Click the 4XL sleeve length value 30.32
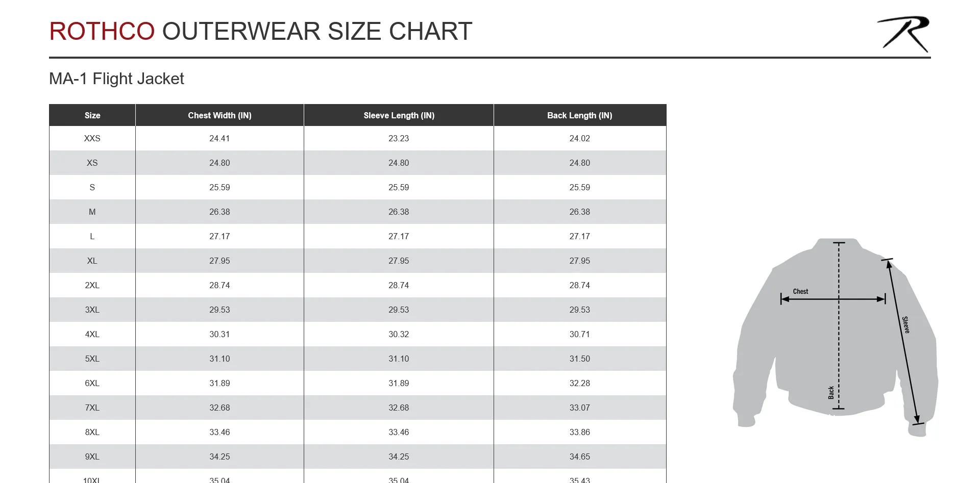The width and height of the screenshot is (980, 483). pyautogui.click(x=399, y=334)
